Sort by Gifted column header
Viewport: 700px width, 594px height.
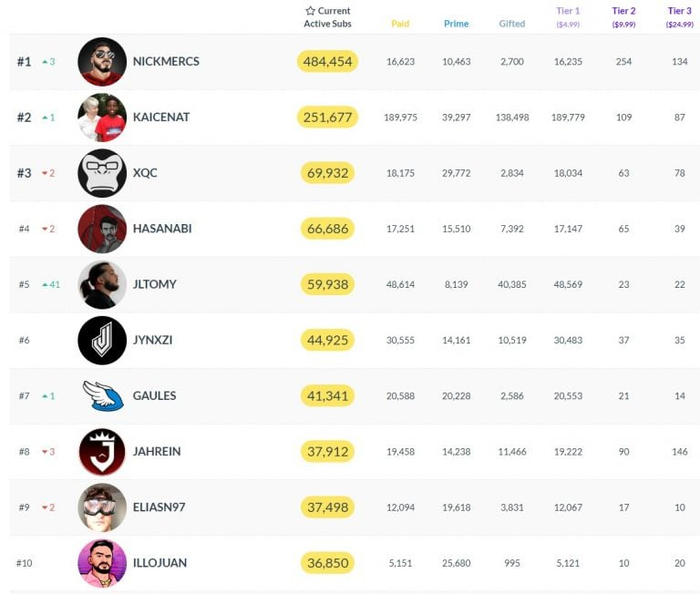point(512,24)
